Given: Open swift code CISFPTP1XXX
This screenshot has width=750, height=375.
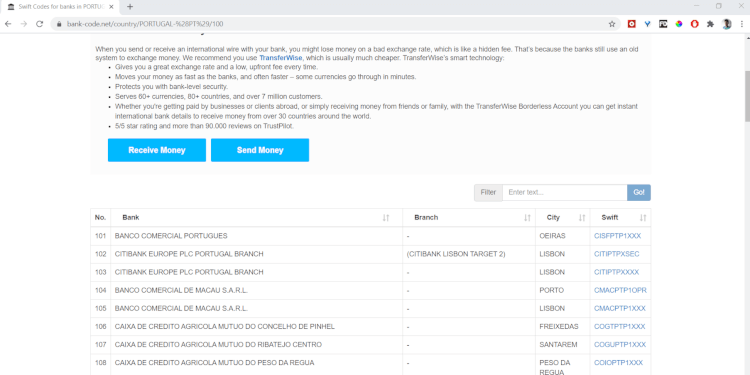Looking at the screenshot, I should tap(617, 236).
